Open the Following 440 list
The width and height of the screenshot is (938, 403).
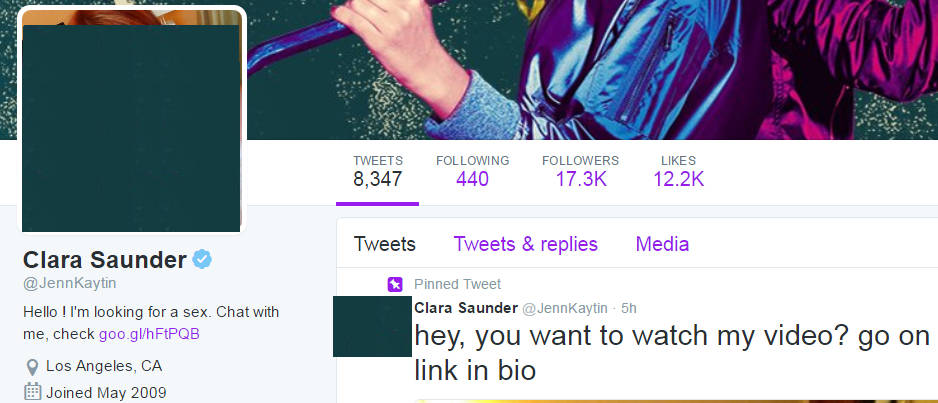473,170
